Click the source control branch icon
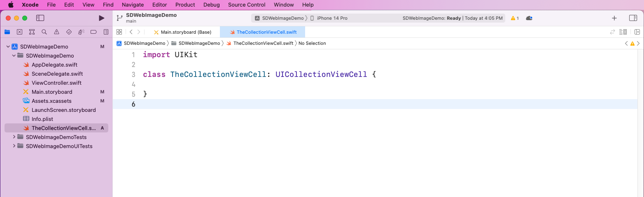Image resolution: width=644 pixels, height=197 pixels. 119,18
